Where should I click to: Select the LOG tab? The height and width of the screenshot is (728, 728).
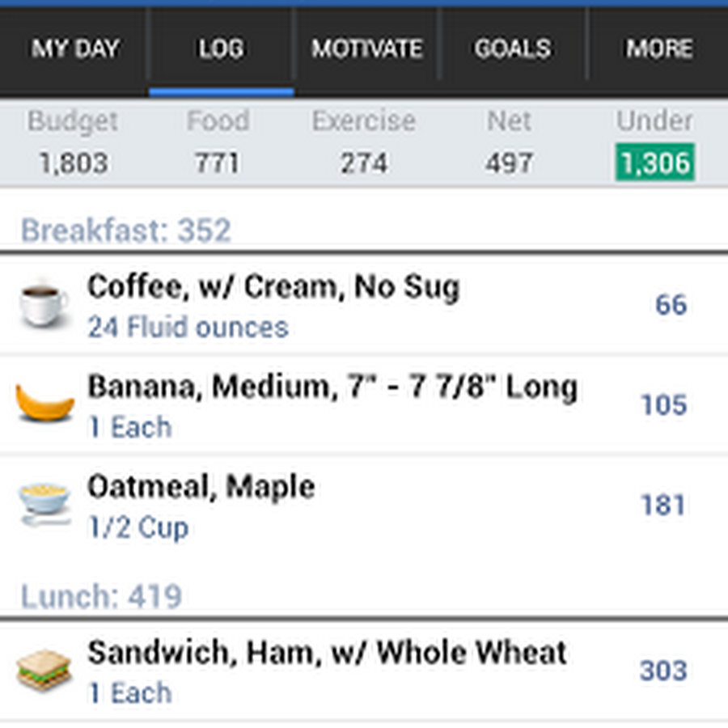point(221,49)
